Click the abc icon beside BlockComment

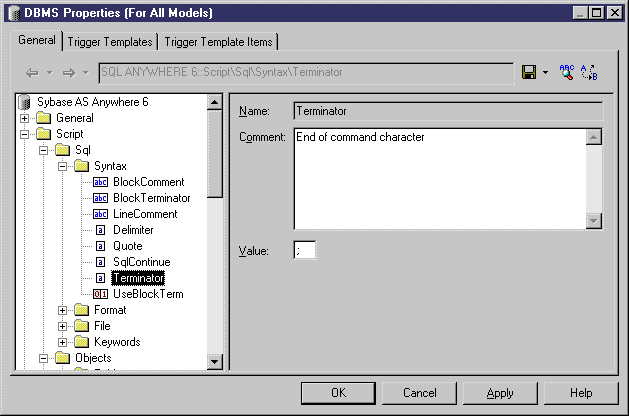(100, 182)
